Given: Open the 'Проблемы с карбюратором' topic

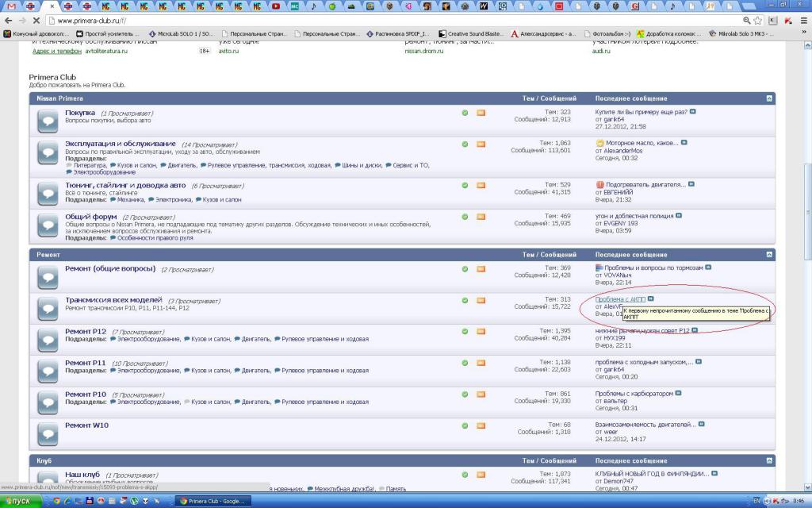Looking at the screenshot, I should point(634,394).
